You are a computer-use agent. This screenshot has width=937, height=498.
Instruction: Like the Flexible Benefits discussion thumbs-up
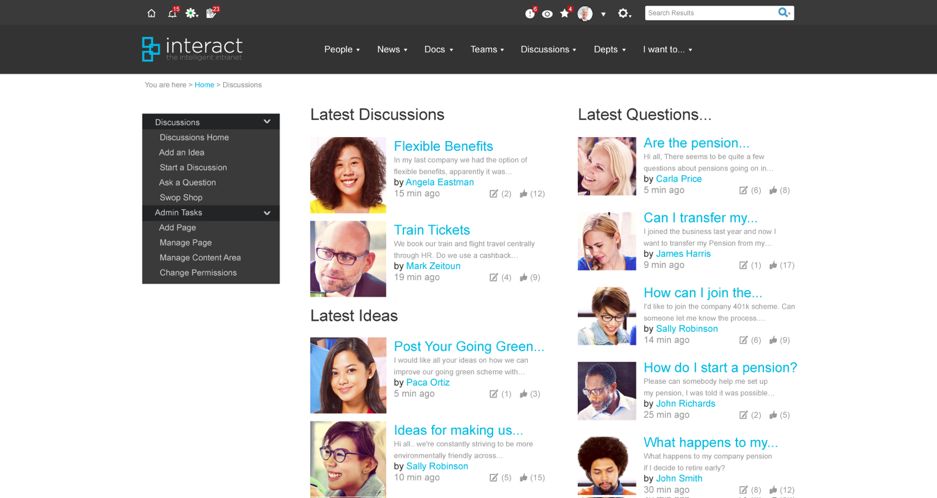tap(523, 194)
